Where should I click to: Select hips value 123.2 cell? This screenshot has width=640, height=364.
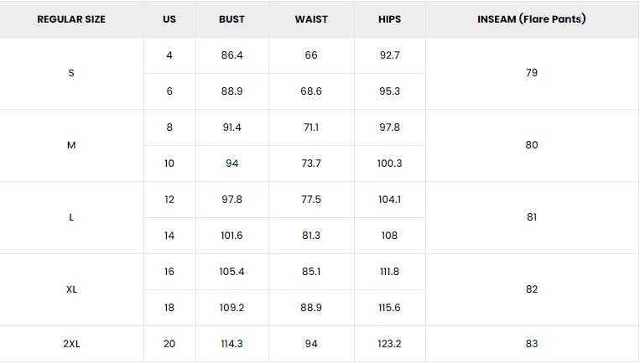[x=389, y=344]
